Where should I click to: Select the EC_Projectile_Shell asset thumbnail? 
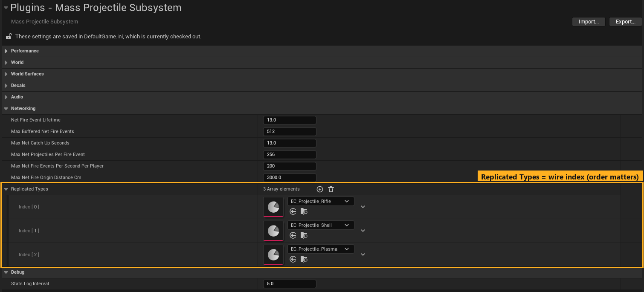[x=273, y=231]
